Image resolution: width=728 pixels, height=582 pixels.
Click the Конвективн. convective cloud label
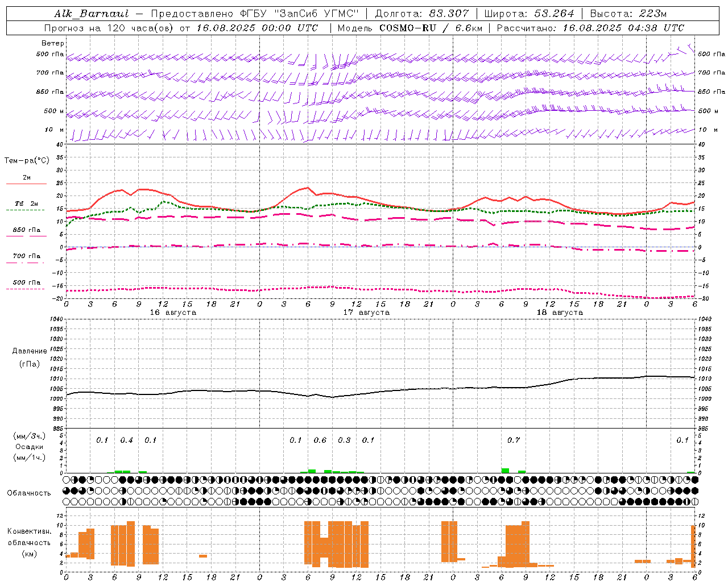click(x=30, y=531)
